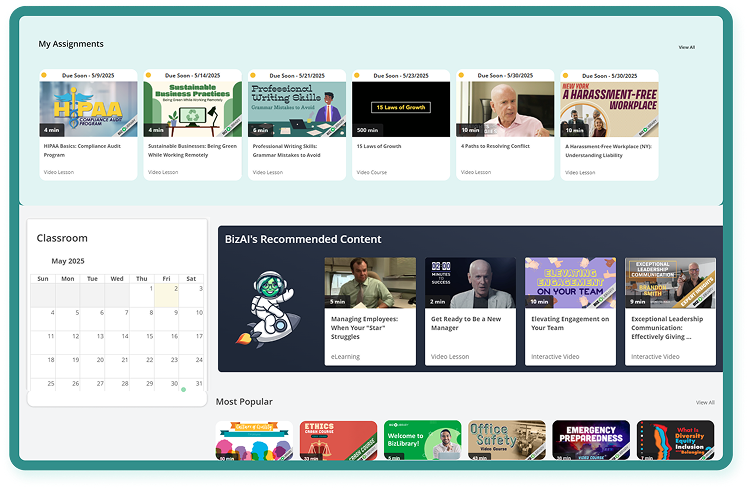
Task: Open the 15 Laws of Growth thumbnail
Action: tap(401, 109)
